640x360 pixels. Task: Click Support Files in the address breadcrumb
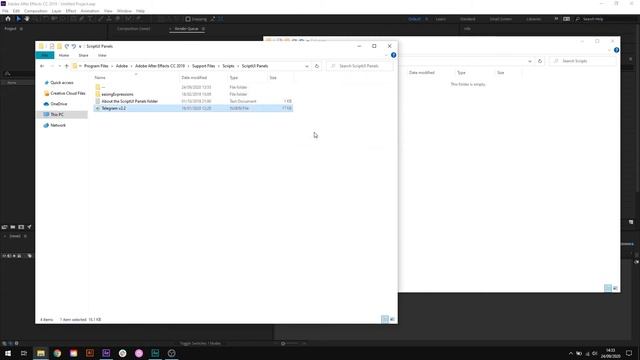tap(203, 66)
